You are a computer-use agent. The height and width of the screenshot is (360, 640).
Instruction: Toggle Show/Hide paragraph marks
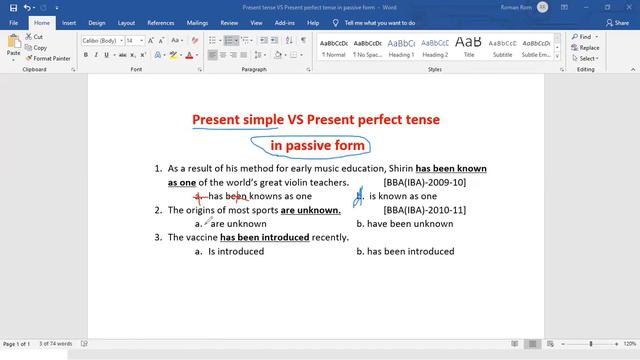[303, 40]
